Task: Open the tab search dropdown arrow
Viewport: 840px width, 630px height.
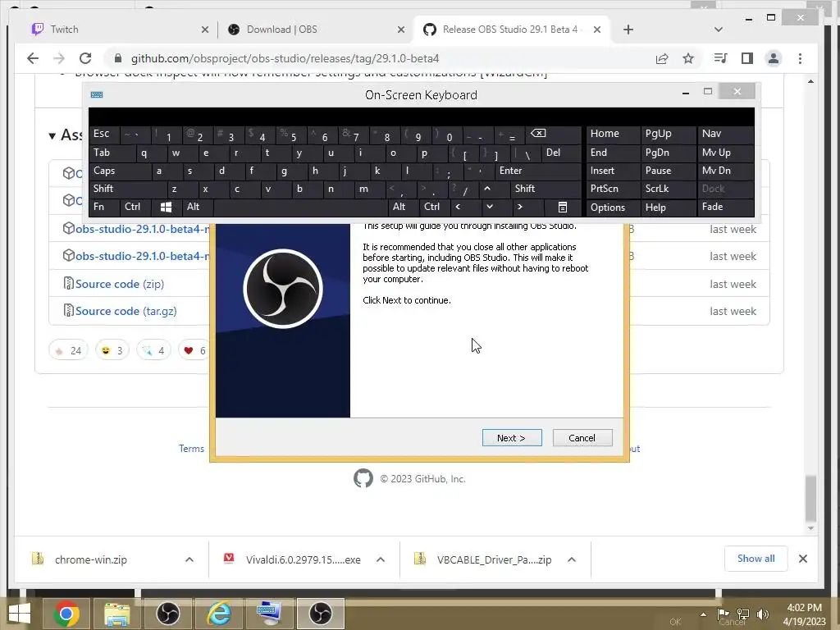Action: click(x=719, y=30)
